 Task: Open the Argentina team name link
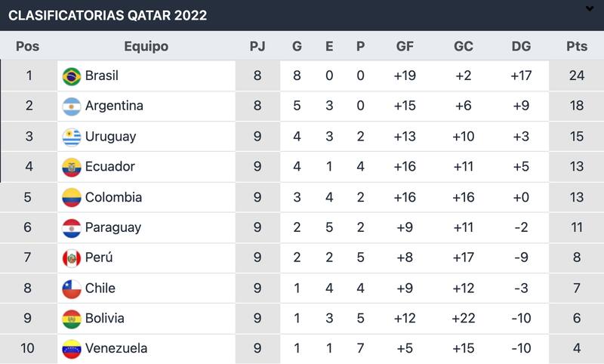pos(114,106)
